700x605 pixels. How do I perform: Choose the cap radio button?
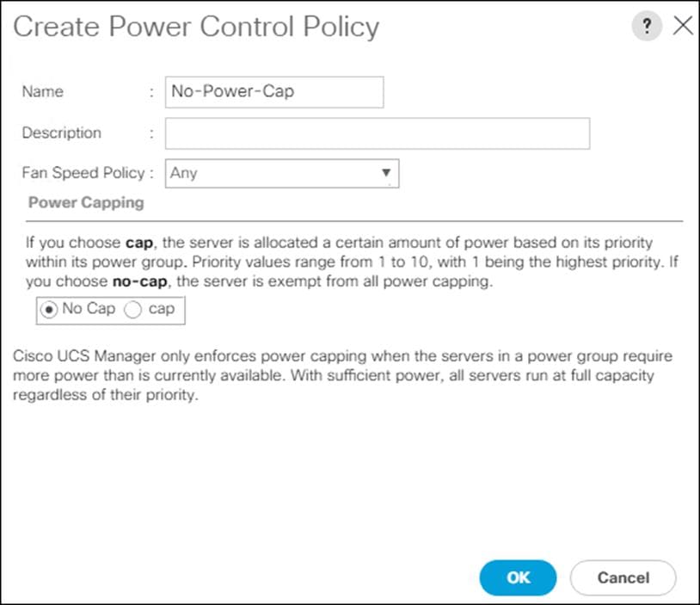click(133, 310)
